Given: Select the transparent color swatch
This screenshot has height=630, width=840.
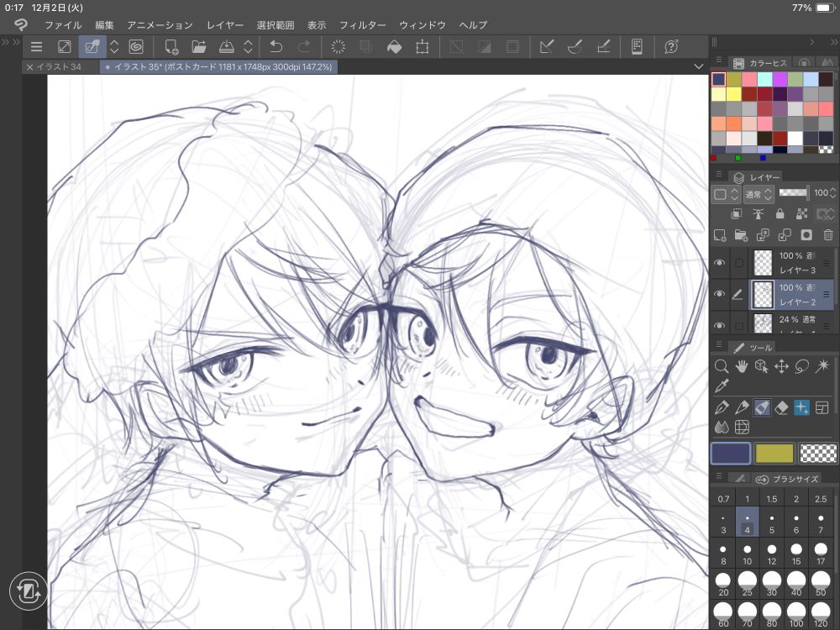Looking at the screenshot, I should [x=817, y=454].
